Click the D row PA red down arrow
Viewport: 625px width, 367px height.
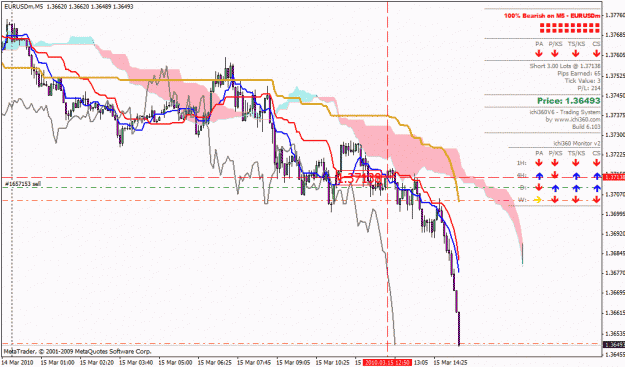coord(539,187)
